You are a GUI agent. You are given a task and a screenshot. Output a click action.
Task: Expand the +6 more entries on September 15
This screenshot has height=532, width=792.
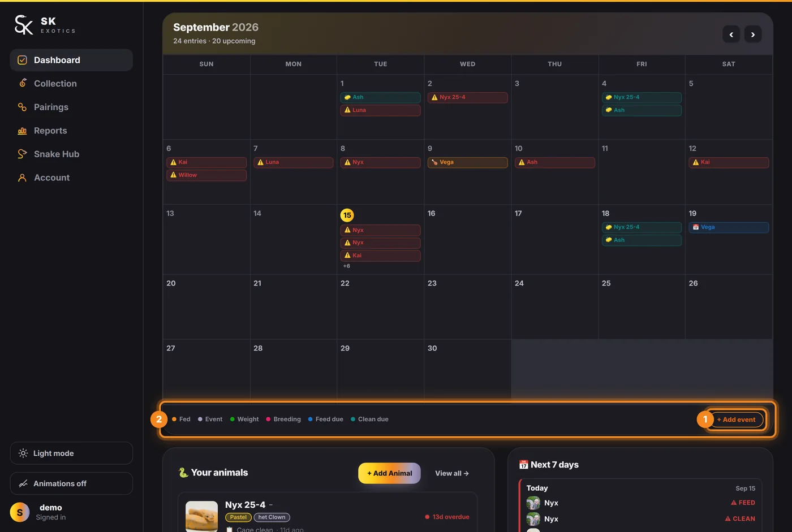tap(346, 266)
